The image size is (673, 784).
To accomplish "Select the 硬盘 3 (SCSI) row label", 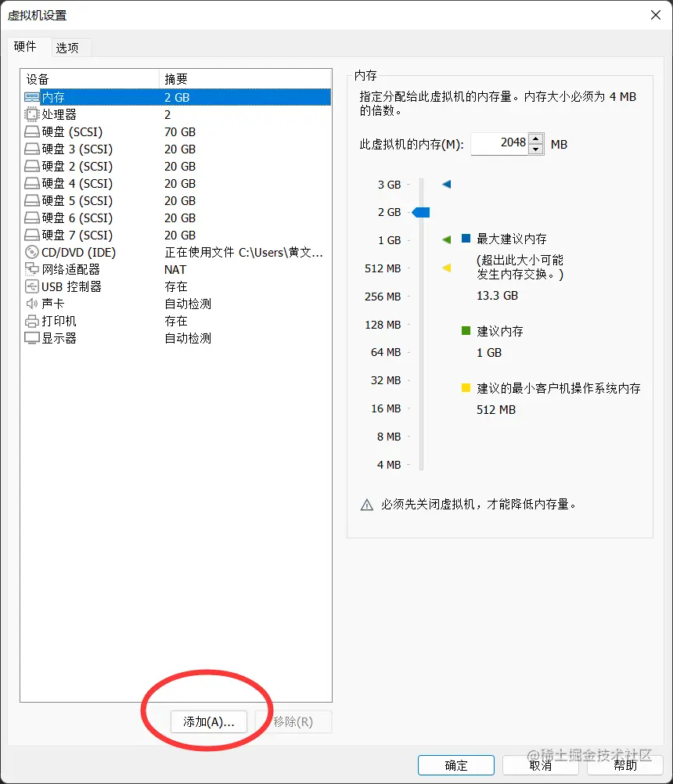I will (77, 149).
